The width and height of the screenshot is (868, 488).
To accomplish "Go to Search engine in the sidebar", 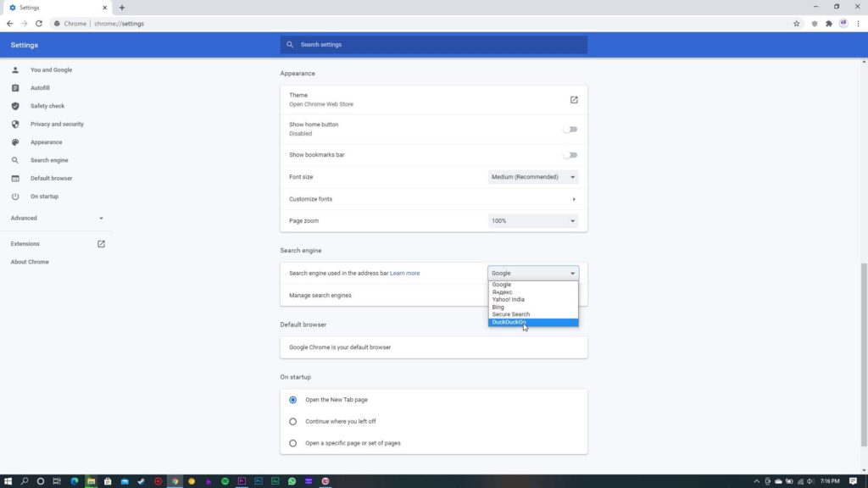I will pyautogui.click(x=49, y=160).
